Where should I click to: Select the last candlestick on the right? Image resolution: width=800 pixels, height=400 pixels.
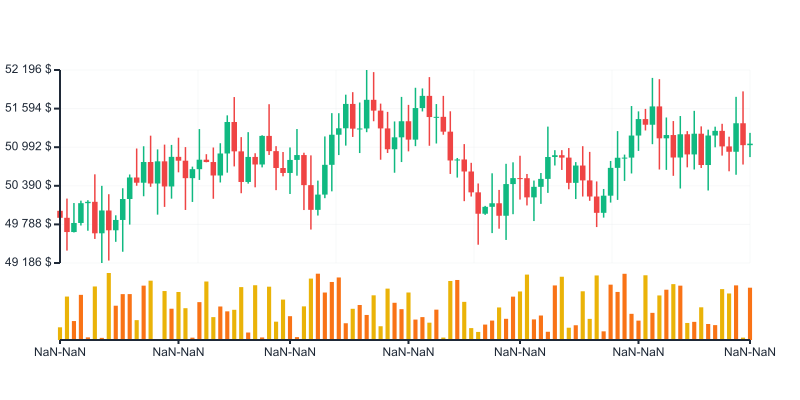750,144
